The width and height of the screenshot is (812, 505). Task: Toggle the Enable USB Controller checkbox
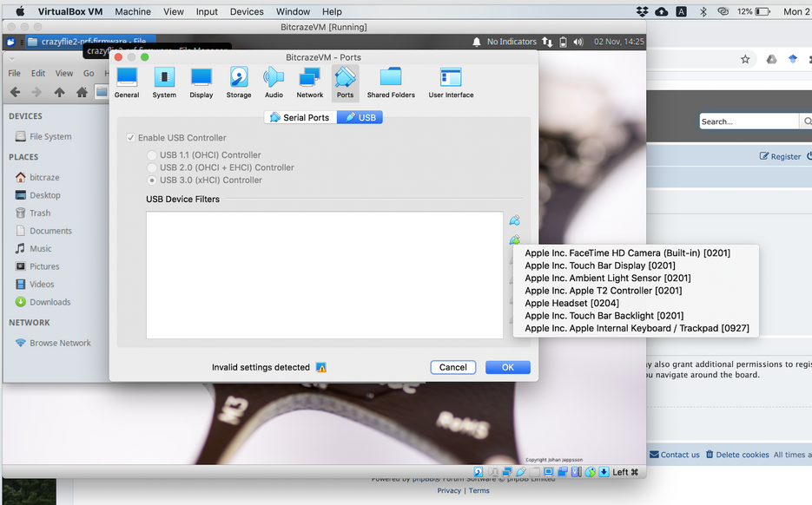pyautogui.click(x=131, y=138)
